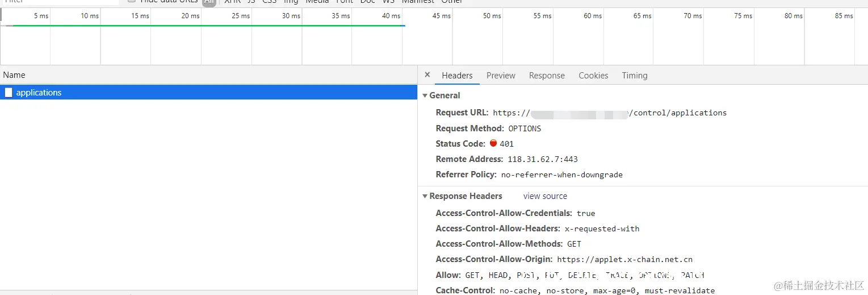
Task: Click the no-referrer-when-downgrade value
Action: (x=561, y=174)
